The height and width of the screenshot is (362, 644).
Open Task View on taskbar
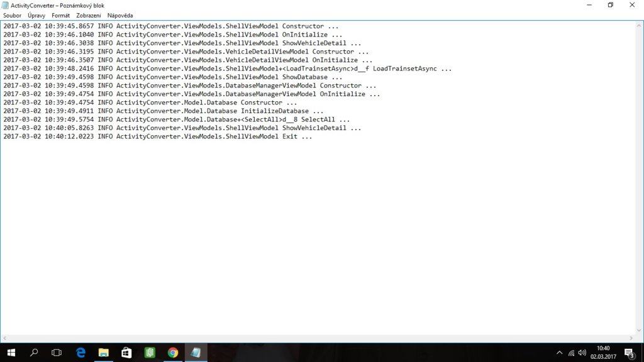(57, 353)
